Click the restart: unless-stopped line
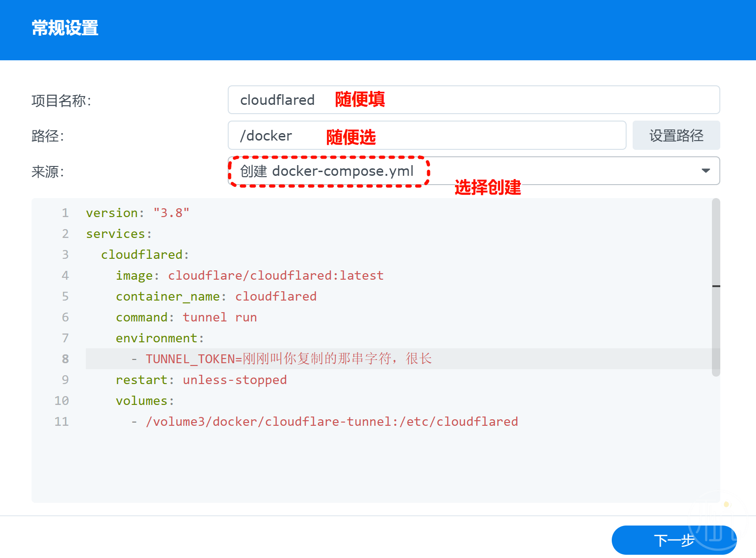Image resolution: width=756 pixels, height=558 pixels. click(201, 380)
